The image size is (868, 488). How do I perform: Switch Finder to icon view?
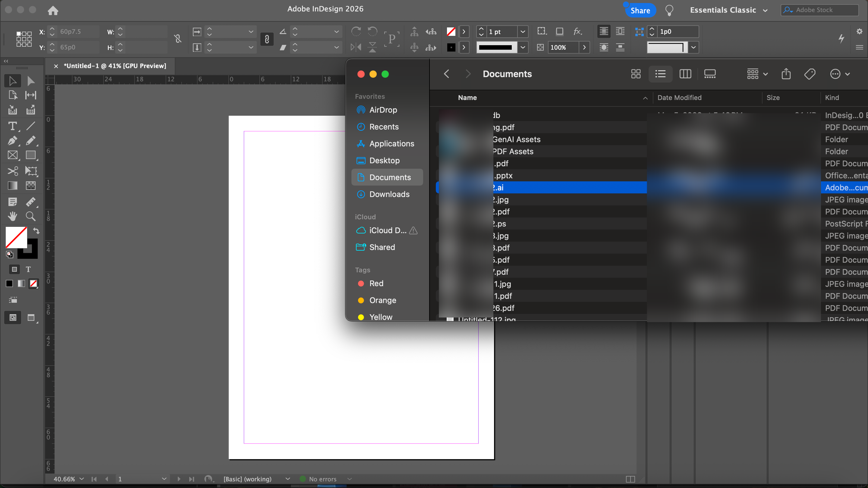[x=636, y=74]
